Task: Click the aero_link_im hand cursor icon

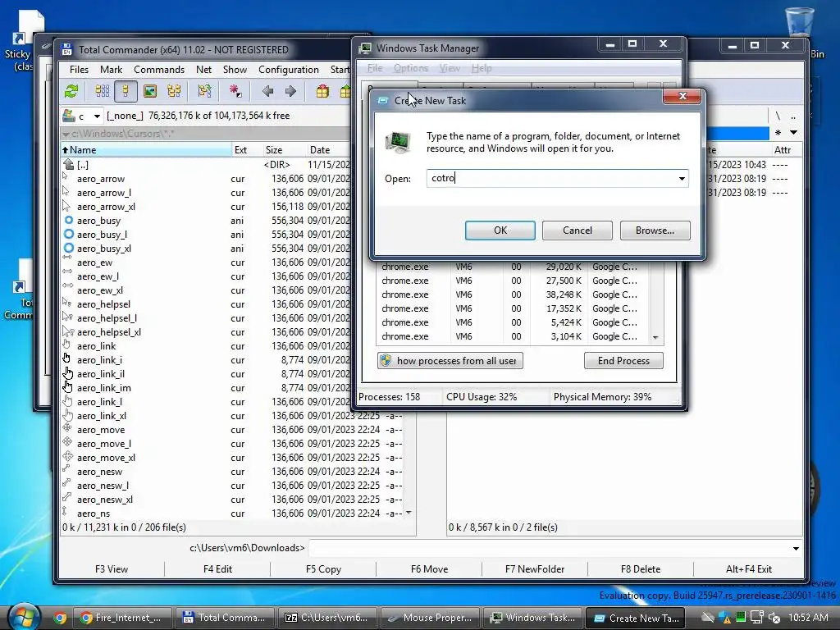Action: point(68,387)
